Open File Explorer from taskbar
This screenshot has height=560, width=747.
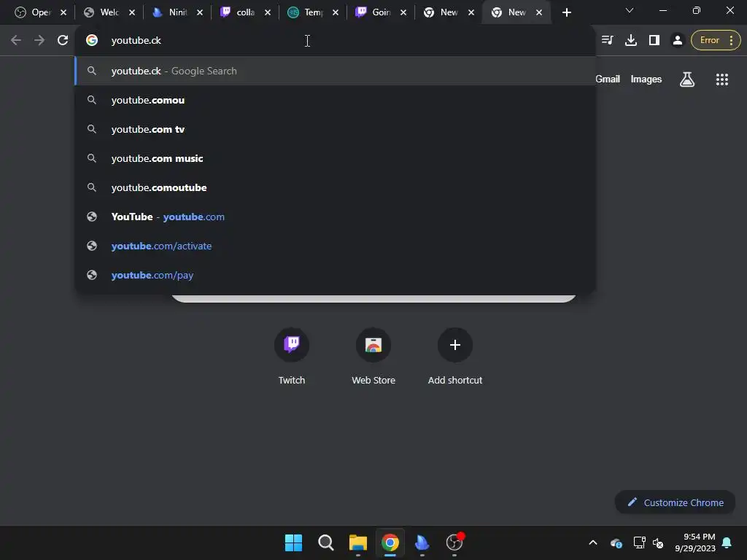(x=357, y=542)
